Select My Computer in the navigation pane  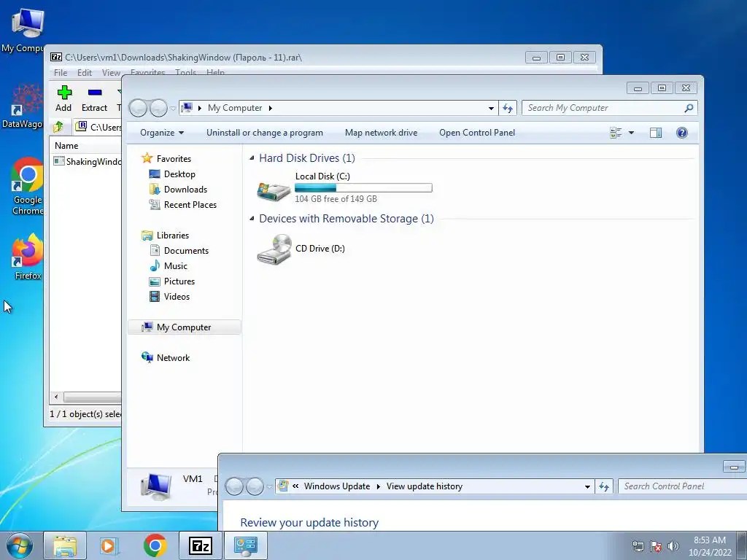point(184,327)
